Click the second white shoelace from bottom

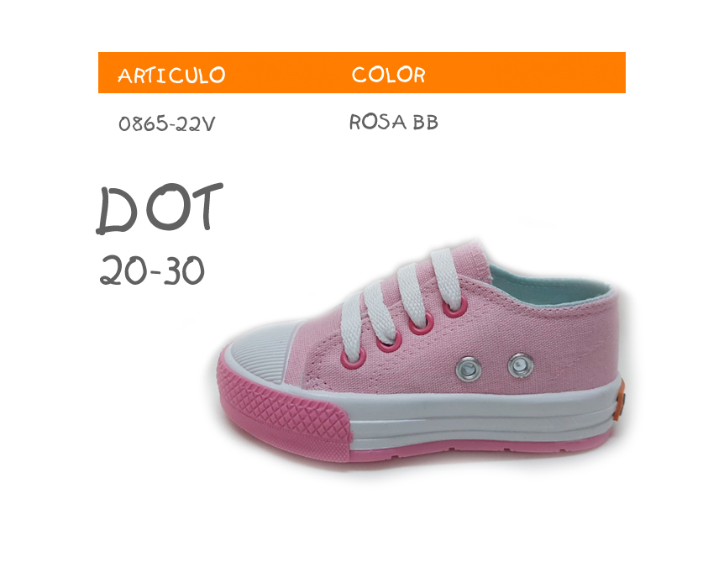coord(380,314)
